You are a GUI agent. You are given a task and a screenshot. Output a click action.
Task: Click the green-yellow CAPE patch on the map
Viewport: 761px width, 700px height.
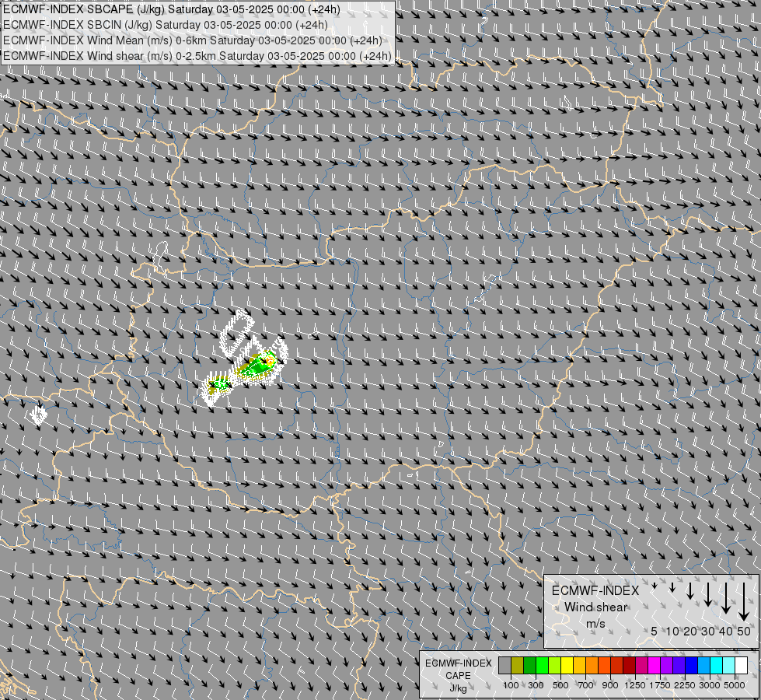pos(255,367)
